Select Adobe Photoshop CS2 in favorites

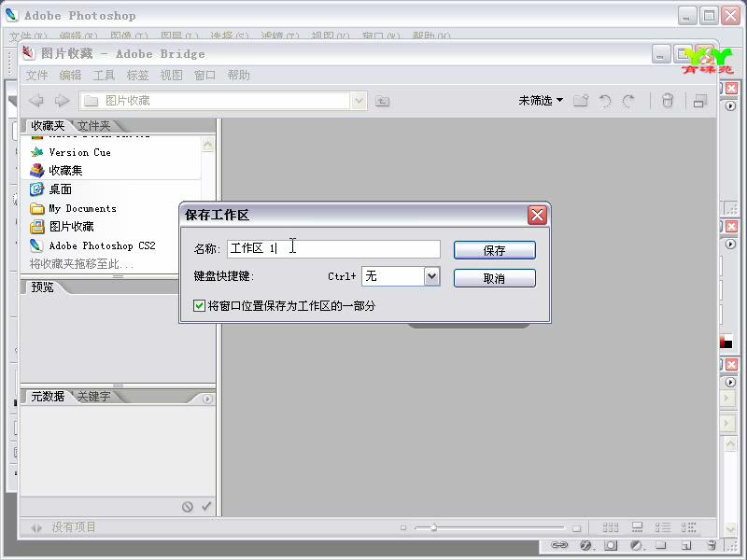(x=92, y=245)
